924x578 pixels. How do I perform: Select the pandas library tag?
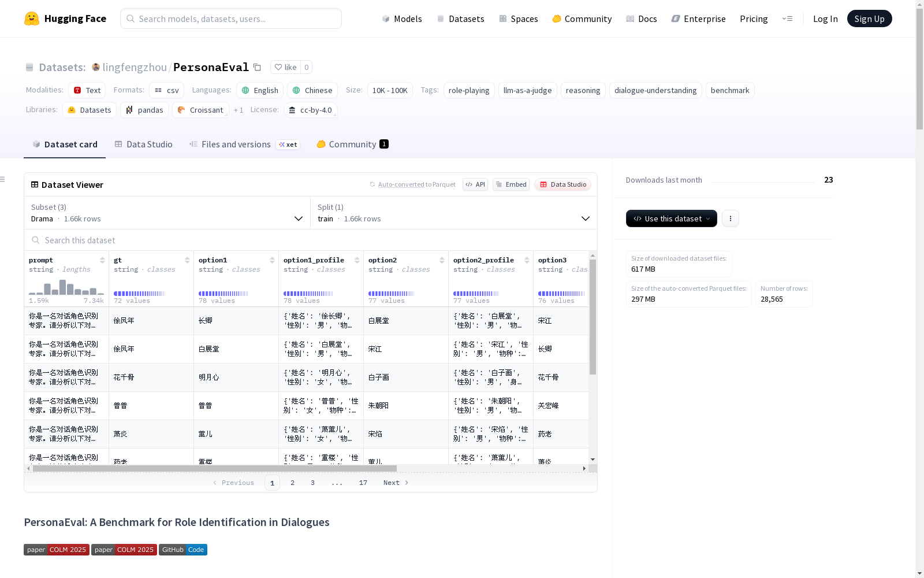pyautogui.click(x=144, y=110)
